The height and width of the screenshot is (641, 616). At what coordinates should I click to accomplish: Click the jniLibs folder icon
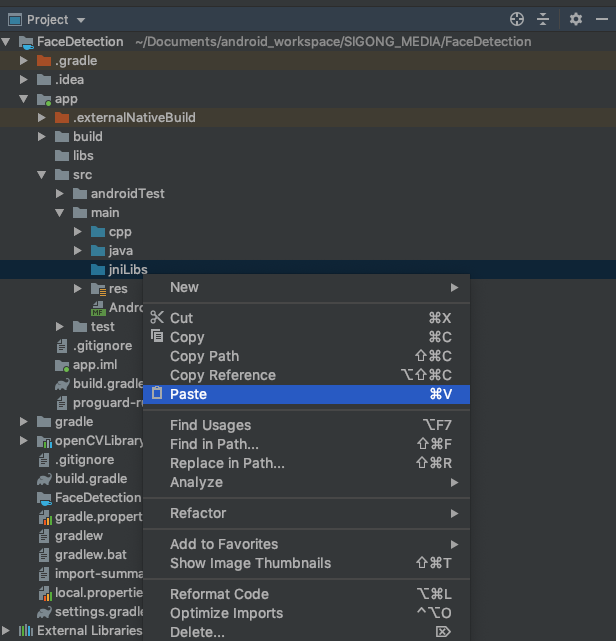pyautogui.click(x=98, y=269)
